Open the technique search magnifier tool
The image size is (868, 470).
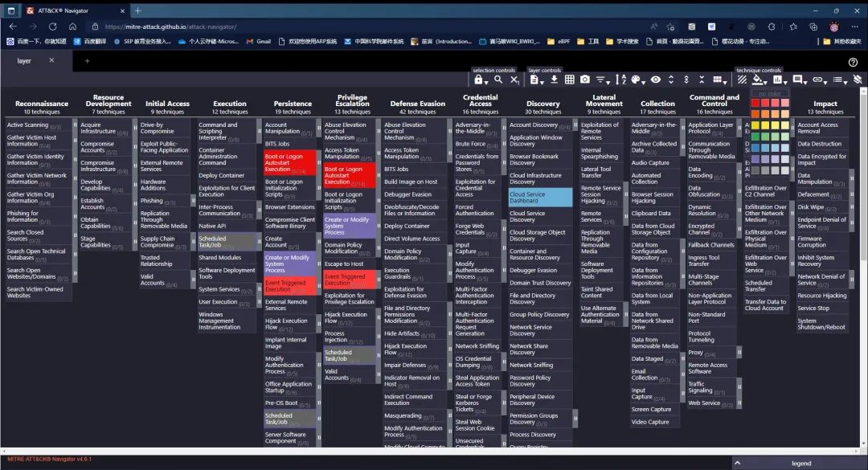[498, 80]
